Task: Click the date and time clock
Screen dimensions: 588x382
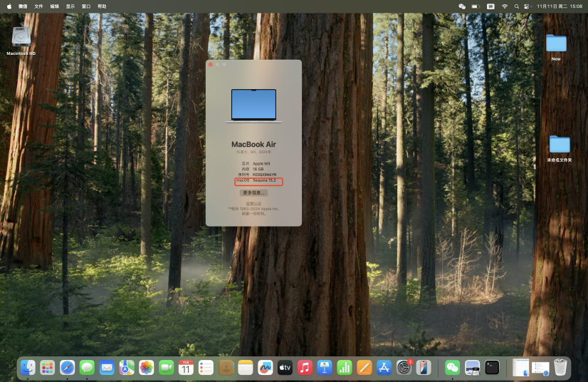Action: pyautogui.click(x=560, y=6)
